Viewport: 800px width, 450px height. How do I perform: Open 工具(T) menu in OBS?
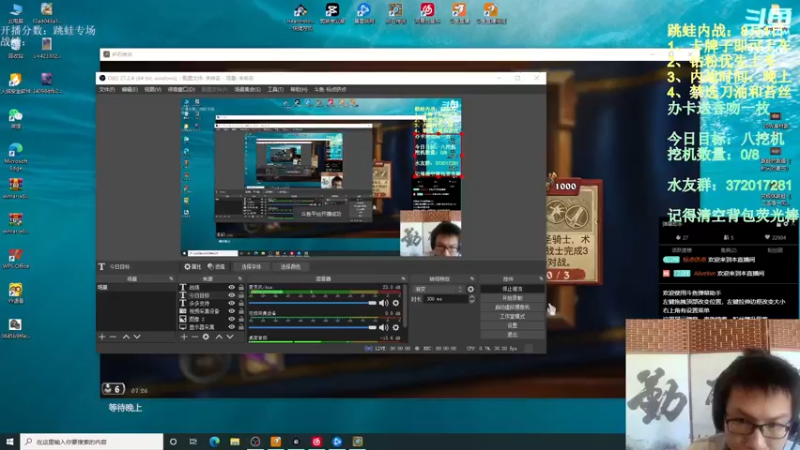click(x=276, y=89)
